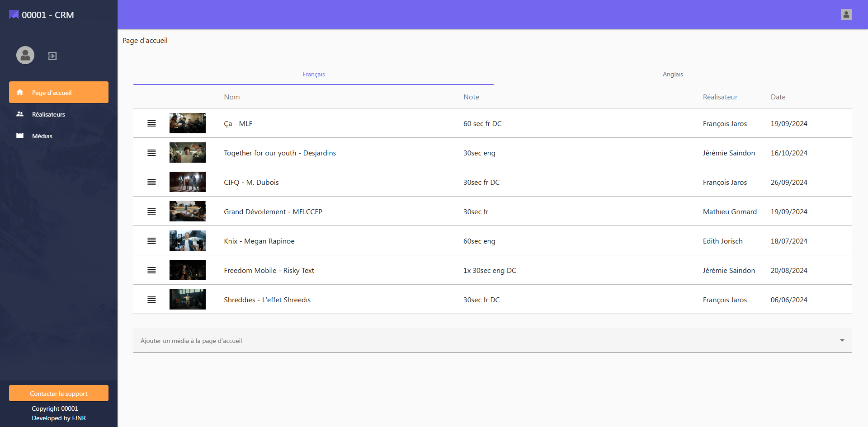Go to Médias in the sidebar

[x=42, y=136]
